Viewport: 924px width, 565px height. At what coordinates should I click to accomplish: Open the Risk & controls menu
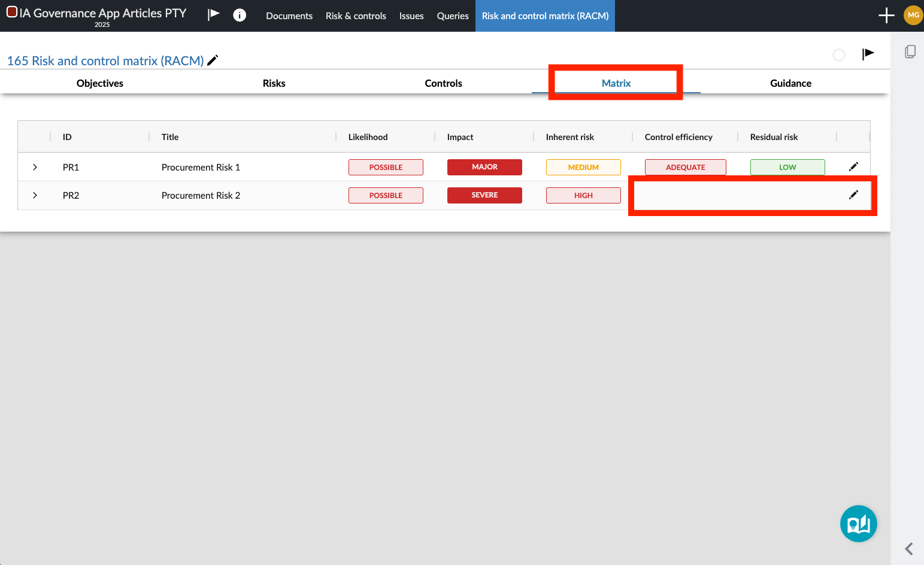click(356, 16)
